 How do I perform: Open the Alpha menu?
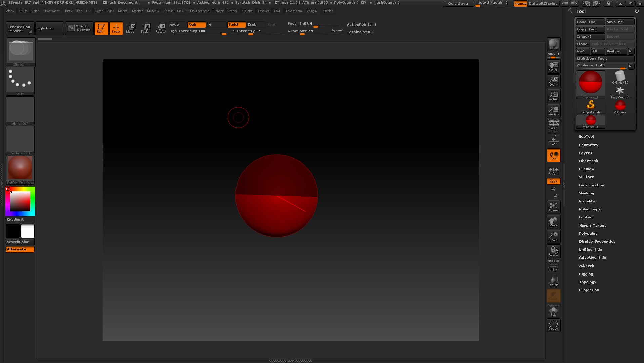pyautogui.click(x=10, y=11)
